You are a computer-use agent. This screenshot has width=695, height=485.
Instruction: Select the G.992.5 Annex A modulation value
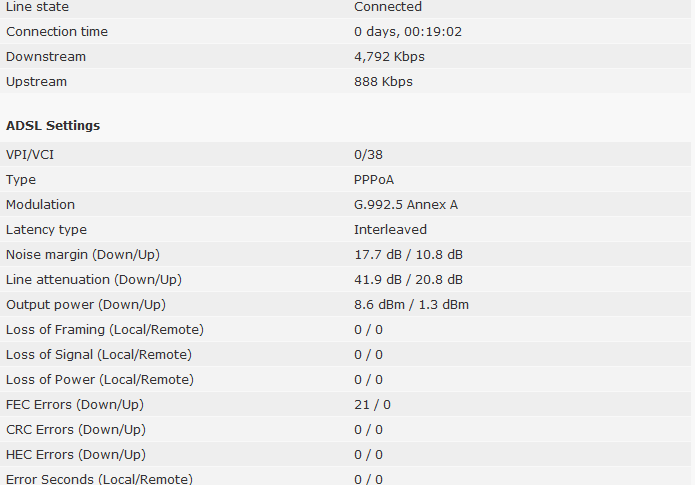pos(406,205)
